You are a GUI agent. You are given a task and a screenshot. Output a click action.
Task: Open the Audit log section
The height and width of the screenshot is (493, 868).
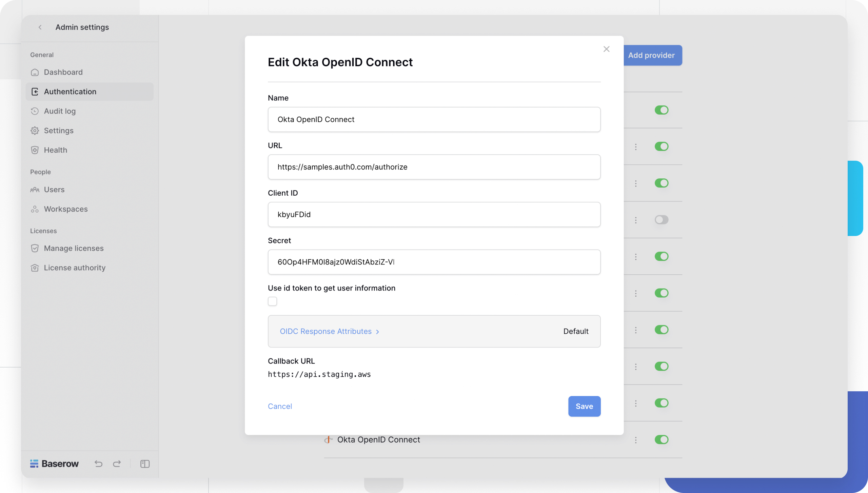(x=60, y=111)
